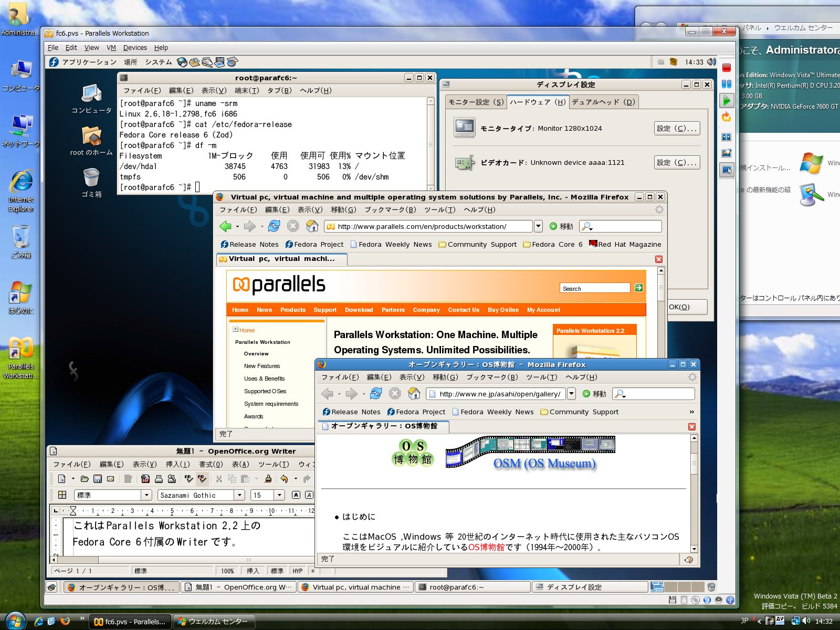Create new document in OpenOffice Writer toolbar

point(62,479)
